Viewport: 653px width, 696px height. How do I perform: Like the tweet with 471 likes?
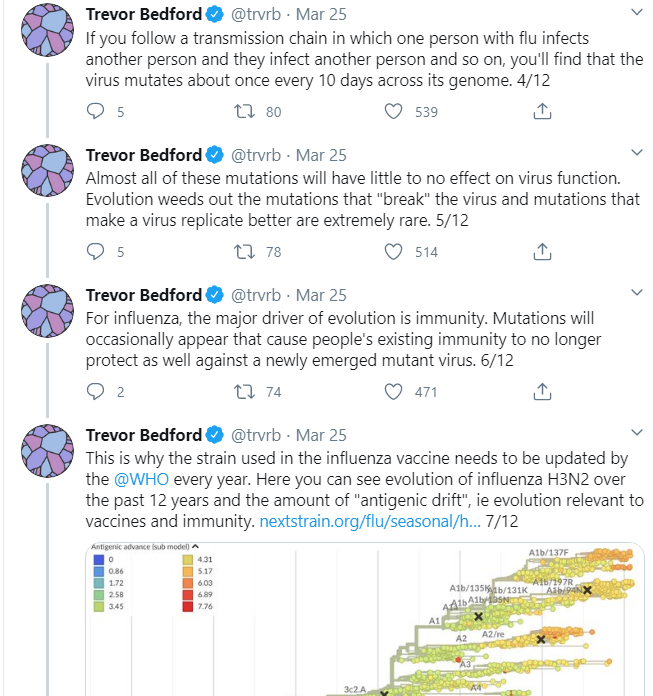coord(393,392)
